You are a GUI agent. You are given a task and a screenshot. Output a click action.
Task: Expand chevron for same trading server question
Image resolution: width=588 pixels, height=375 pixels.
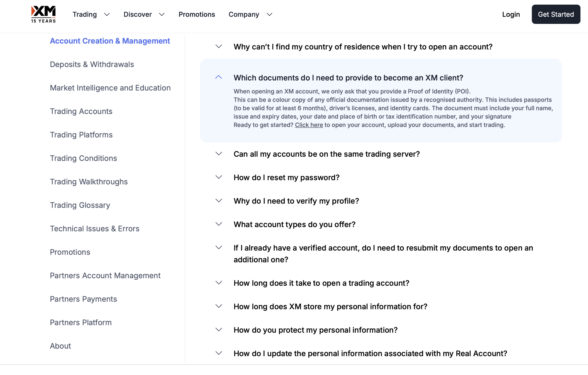[218, 154]
